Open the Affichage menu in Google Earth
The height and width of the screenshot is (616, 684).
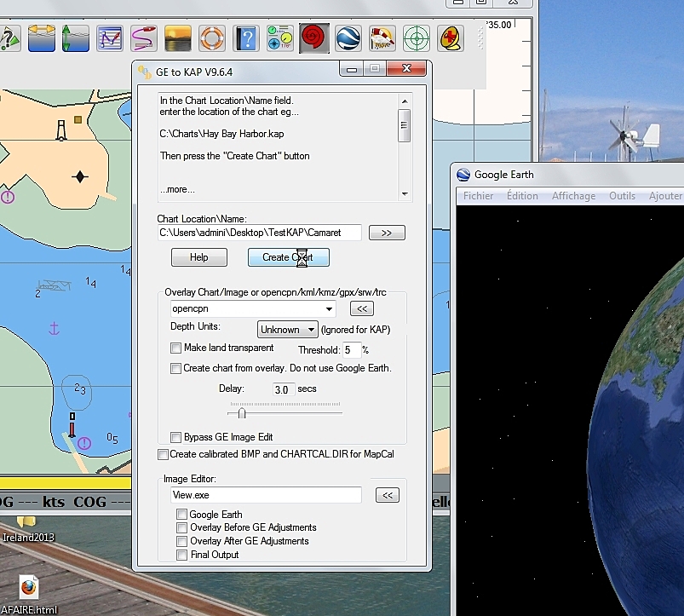[573, 196]
